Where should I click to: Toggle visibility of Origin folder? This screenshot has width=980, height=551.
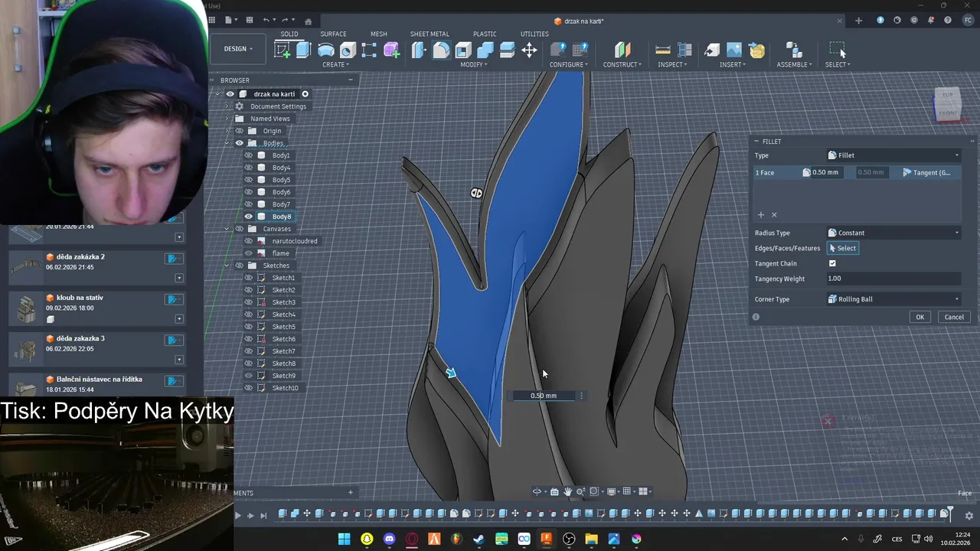pos(240,131)
